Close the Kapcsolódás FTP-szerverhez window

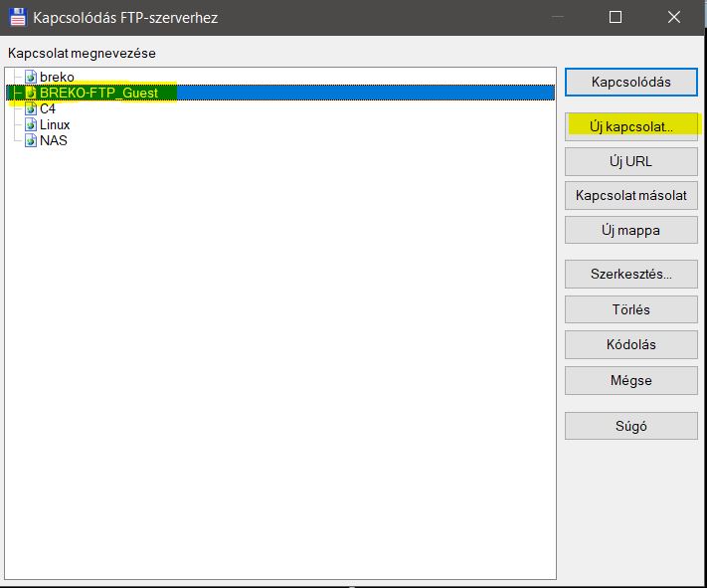[674, 17]
